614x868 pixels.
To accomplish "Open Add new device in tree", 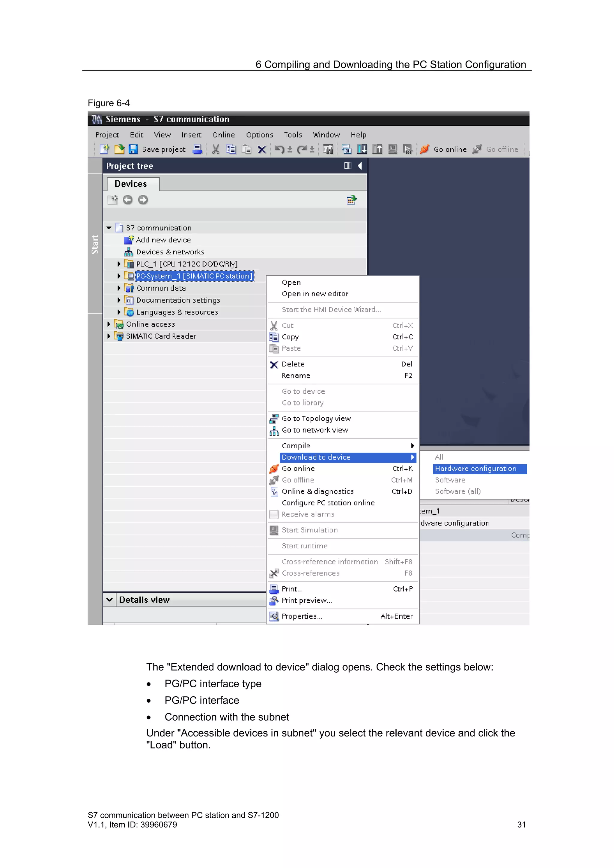I will coord(163,240).
